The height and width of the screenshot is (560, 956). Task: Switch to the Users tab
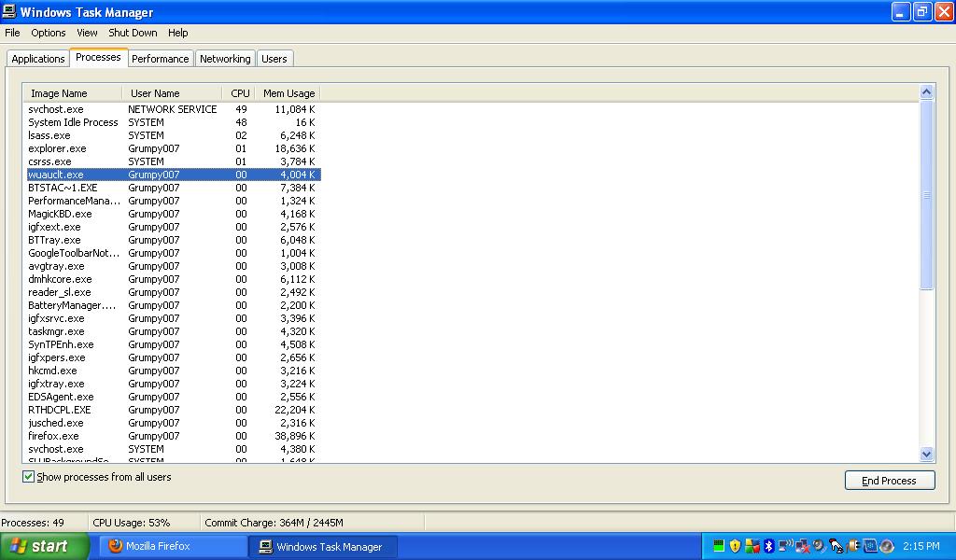pyautogui.click(x=274, y=59)
